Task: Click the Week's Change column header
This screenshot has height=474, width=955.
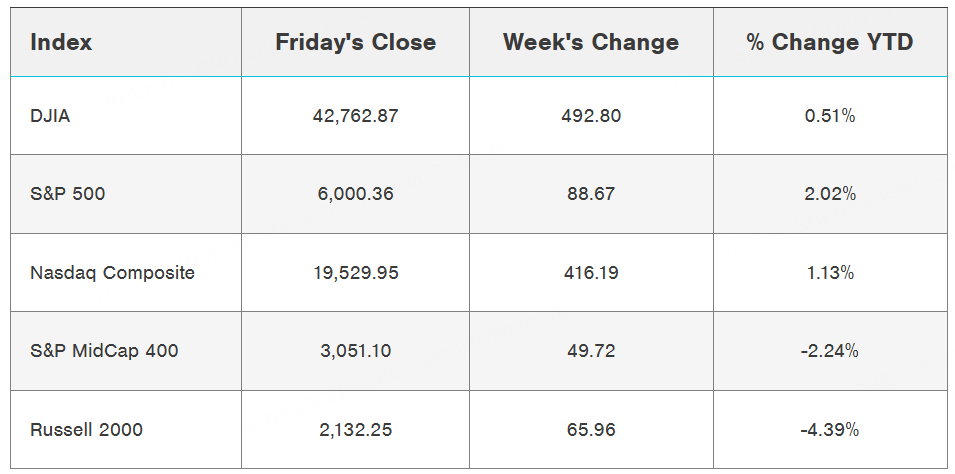Action: pos(591,42)
